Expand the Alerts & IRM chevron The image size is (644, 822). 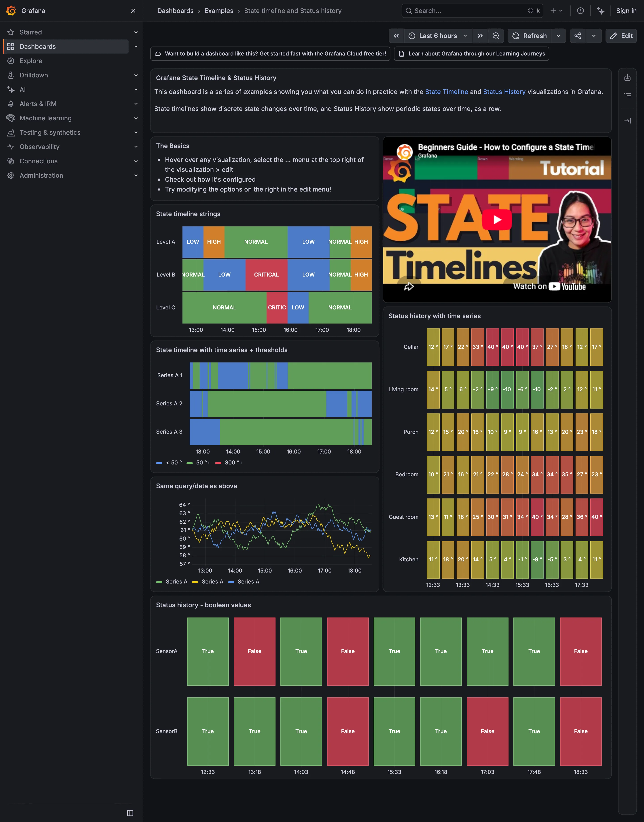[x=136, y=104]
